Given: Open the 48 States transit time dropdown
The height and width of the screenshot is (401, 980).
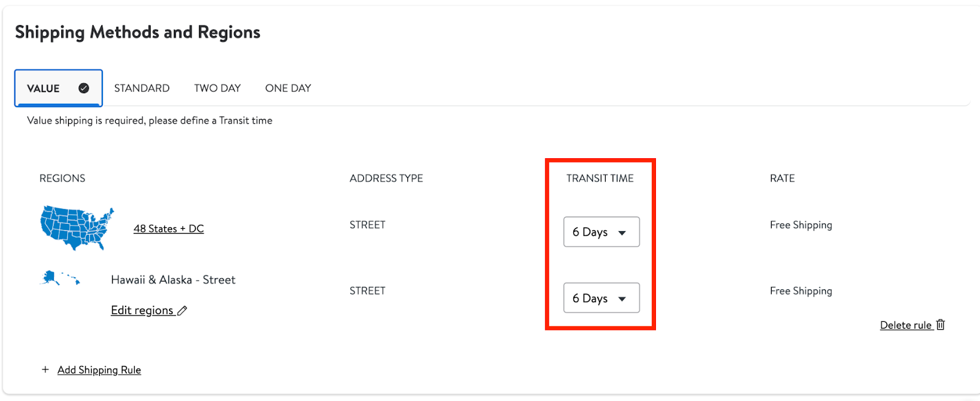Looking at the screenshot, I should (601, 232).
